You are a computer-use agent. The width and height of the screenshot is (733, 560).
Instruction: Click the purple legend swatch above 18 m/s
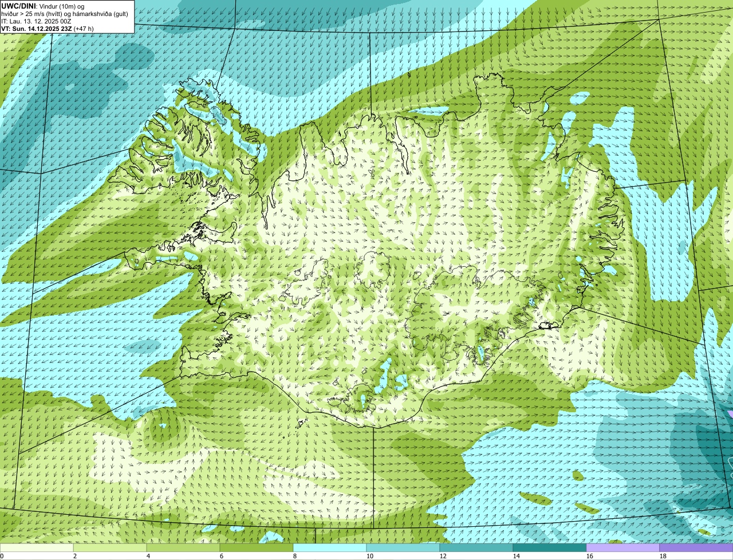[x=696, y=548]
